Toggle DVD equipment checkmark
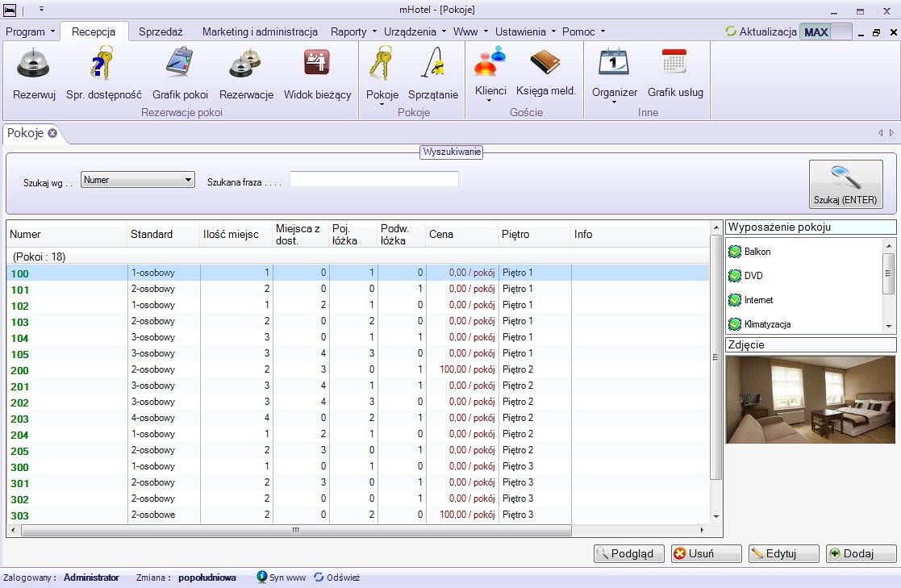Viewport: 901px width, 588px height. pyautogui.click(x=734, y=275)
